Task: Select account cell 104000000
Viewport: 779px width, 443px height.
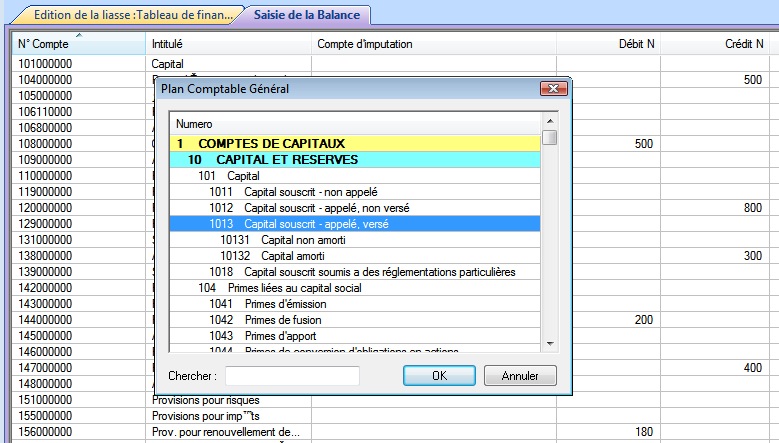Action: [x=78, y=79]
